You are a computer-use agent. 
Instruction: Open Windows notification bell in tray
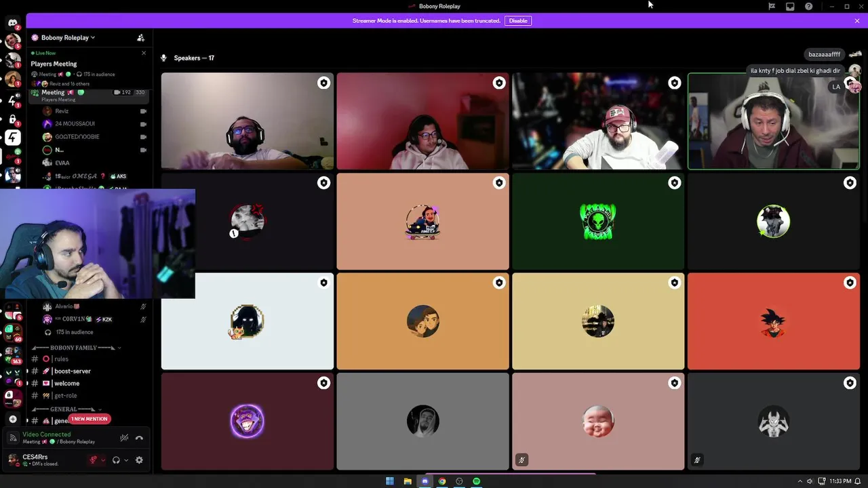click(x=858, y=481)
